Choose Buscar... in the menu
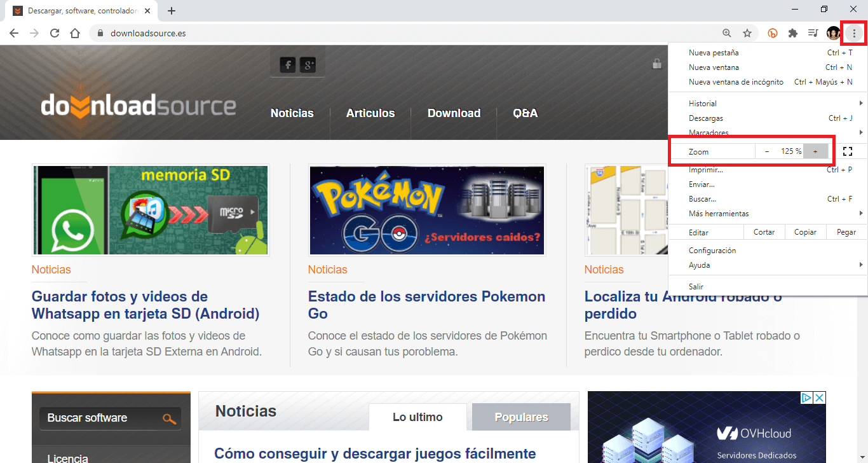This screenshot has height=463, width=868. click(x=768, y=199)
